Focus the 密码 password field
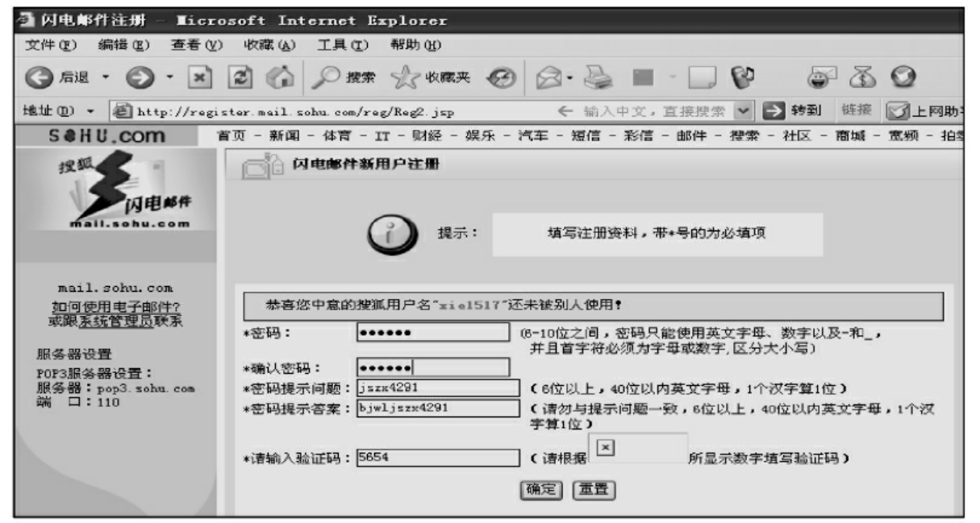980x523 pixels. pos(434,334)
